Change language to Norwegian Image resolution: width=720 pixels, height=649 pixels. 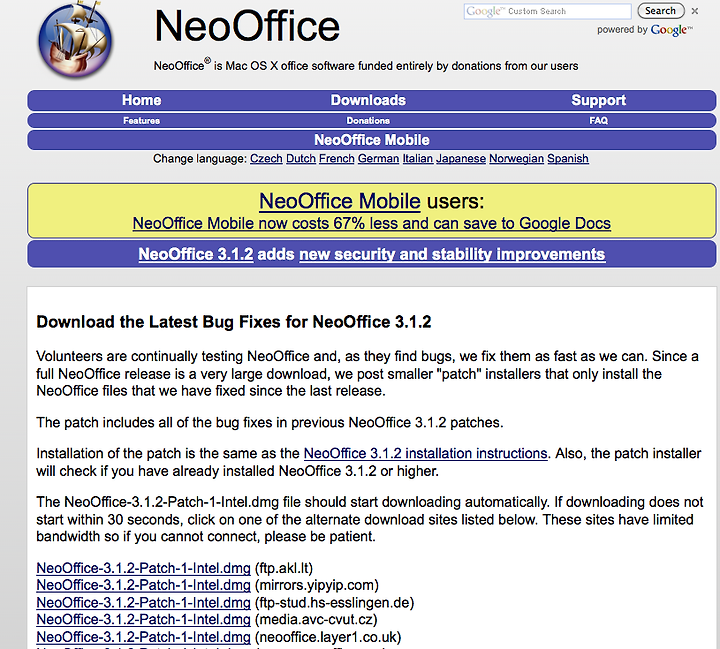click(x=517, y=158)
